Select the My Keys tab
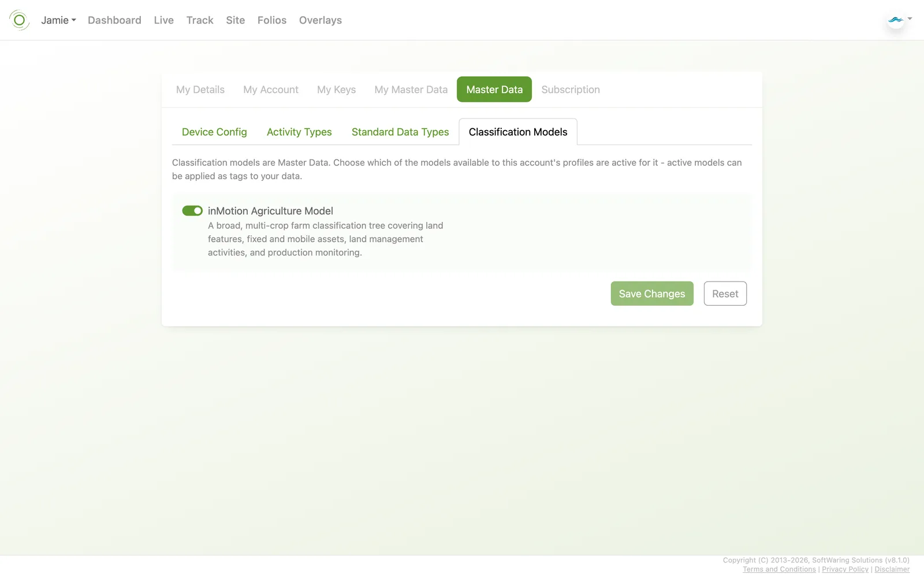 tap(337, 90)
